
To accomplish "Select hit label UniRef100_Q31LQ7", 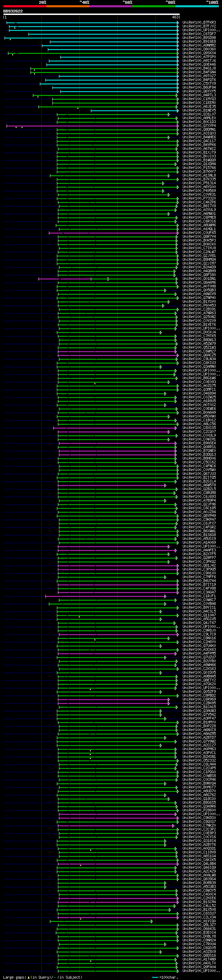I will pos(199,114).
